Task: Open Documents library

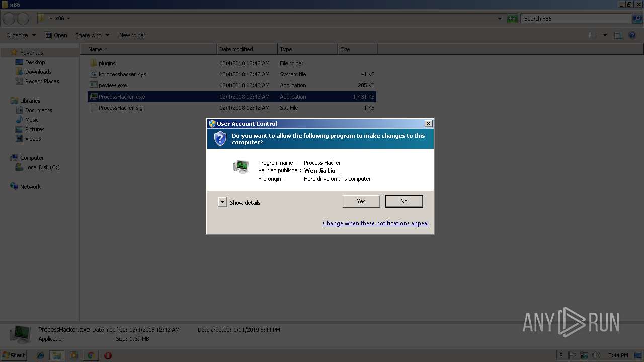Action: [38, 110]
